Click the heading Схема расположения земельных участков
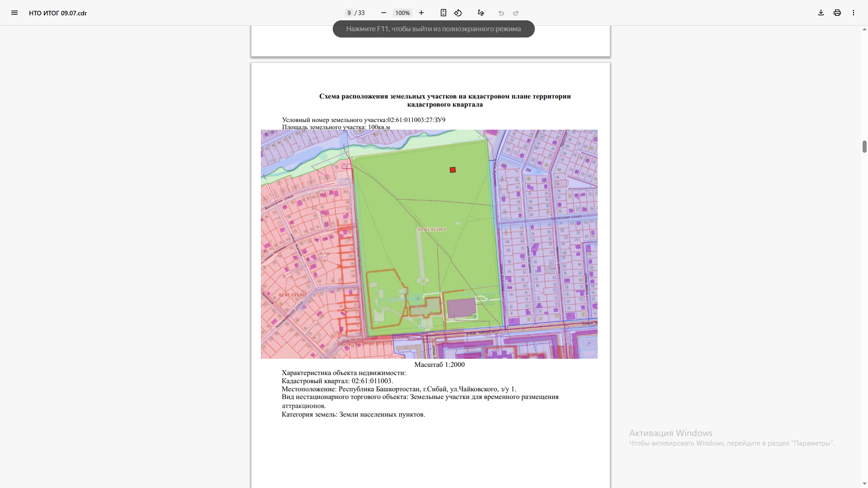The height and width of the screenshot is (488, 868). coord(445,100)
